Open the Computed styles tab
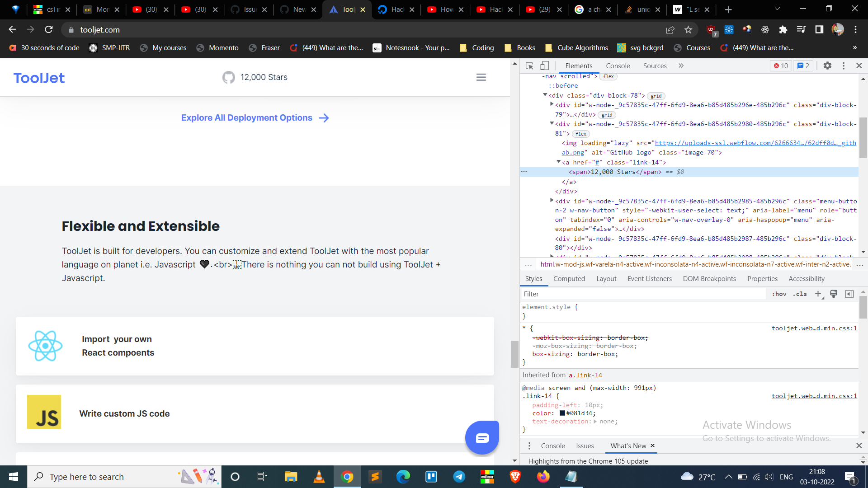The width and height of the screenshot is (868, 488). tap(569, 279)
